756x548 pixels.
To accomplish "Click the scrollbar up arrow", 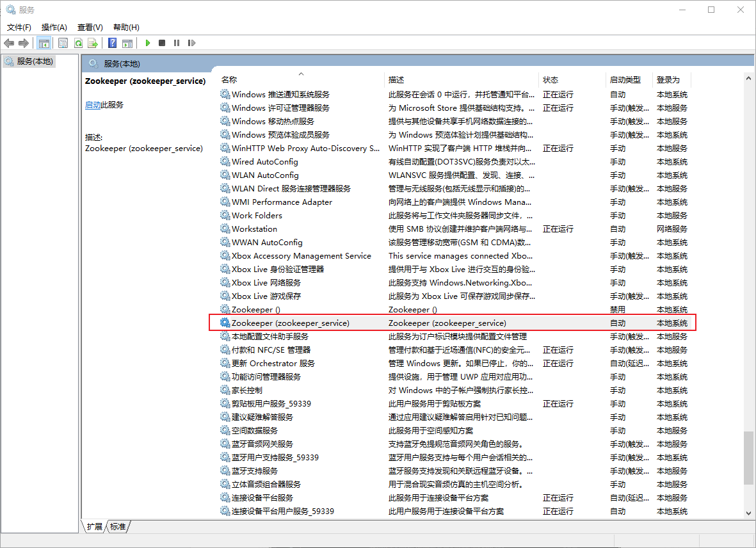I will (748, 78).
